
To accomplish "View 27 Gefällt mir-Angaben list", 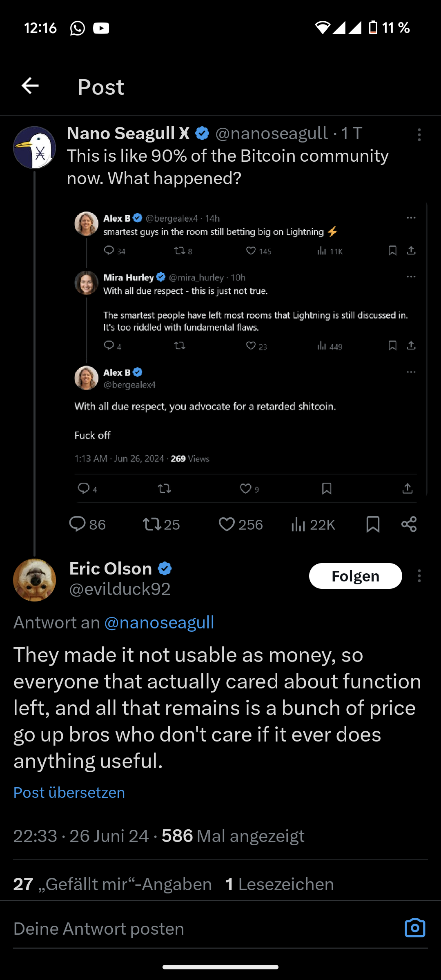I will (x=113, y=884).
